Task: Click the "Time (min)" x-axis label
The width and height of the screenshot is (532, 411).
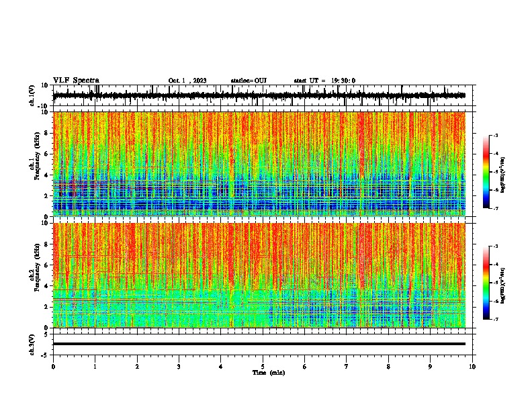Action: coord(269,373)
